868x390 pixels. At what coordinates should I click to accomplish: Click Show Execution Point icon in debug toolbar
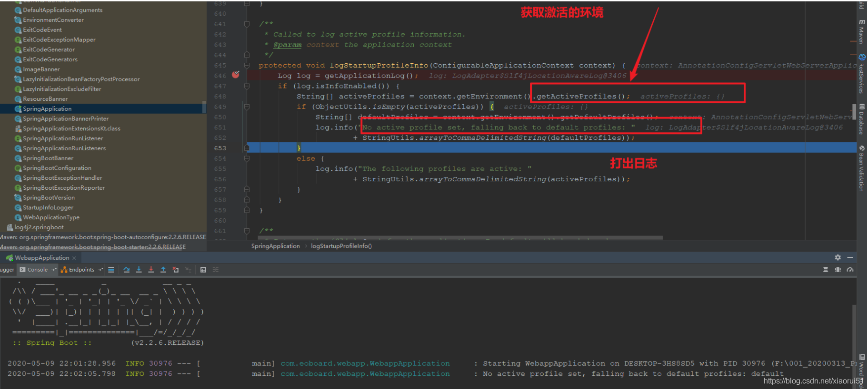click(111, 270)
